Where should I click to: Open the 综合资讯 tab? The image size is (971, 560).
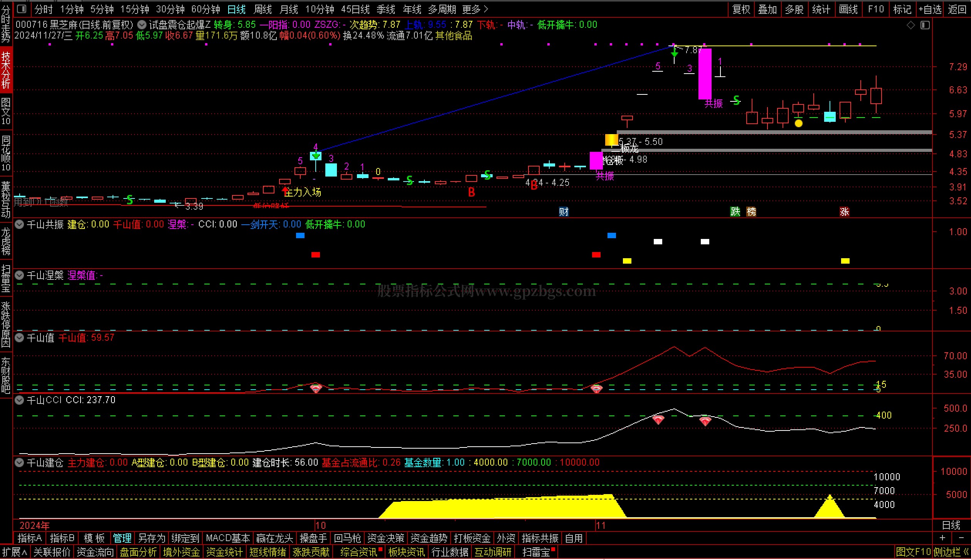pyautogui.click(x=359, y=552)
